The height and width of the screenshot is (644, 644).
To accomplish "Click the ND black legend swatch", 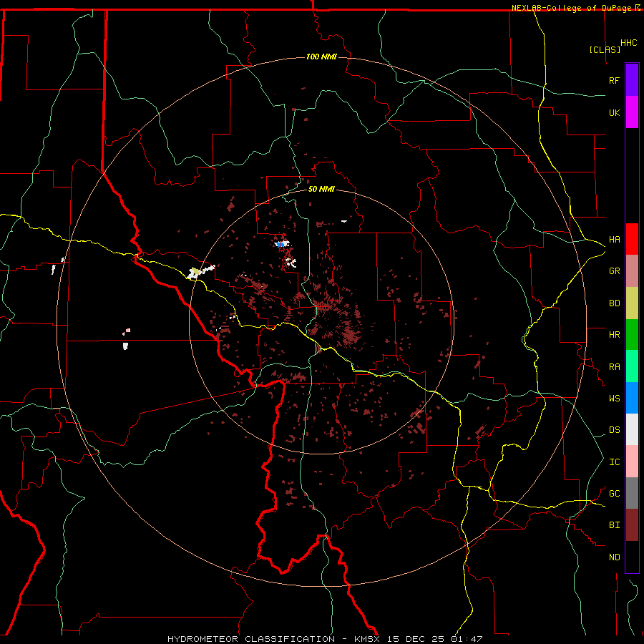I will [632, 557].
